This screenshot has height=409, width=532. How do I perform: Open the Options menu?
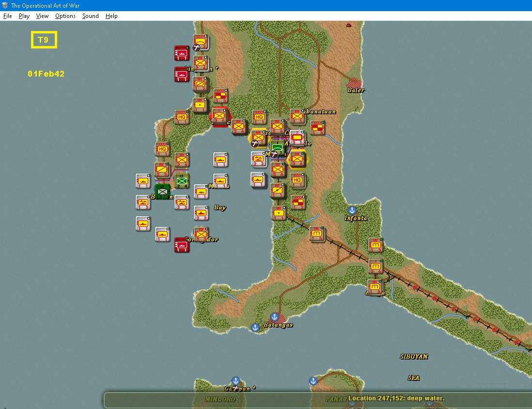click(65, 16)
